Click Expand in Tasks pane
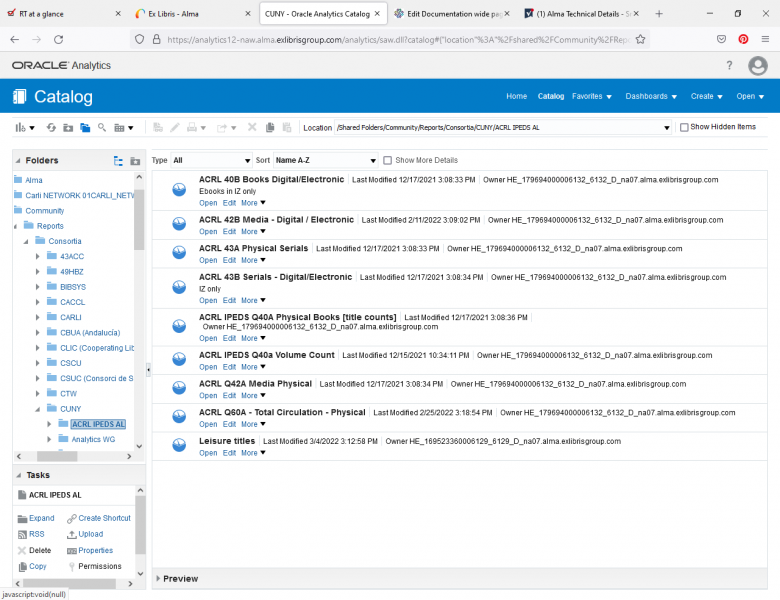 (36, 518)
